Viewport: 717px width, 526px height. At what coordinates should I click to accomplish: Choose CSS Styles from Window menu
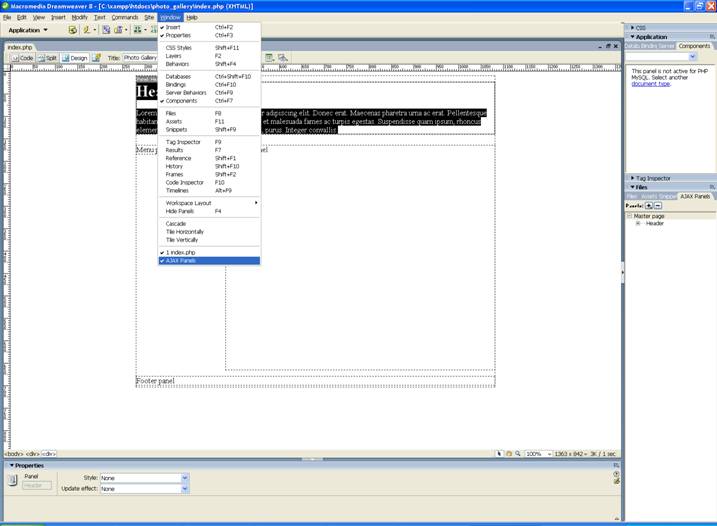[209, 48]
